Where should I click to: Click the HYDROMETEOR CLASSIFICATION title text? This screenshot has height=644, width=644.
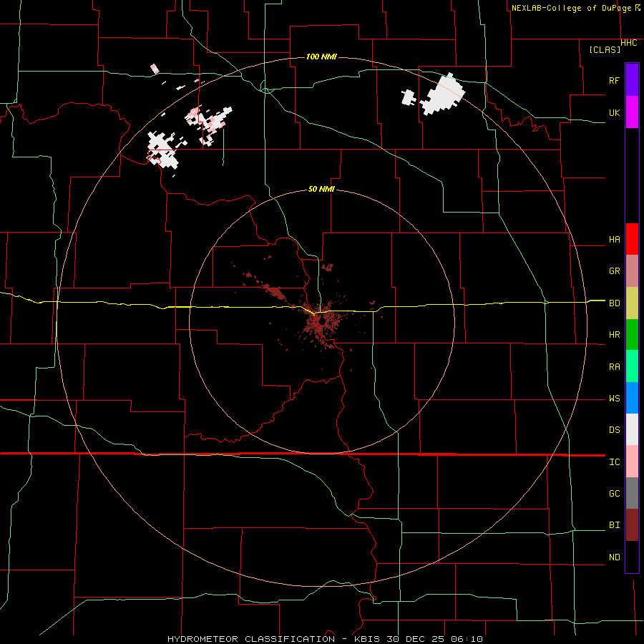click(251, 639)
